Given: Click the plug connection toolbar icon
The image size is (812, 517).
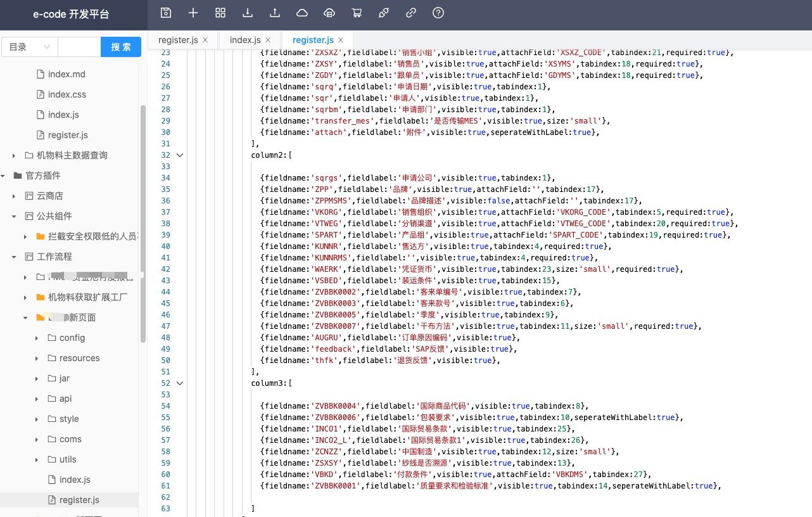Looking at the screenshot, I should (384, 13).
